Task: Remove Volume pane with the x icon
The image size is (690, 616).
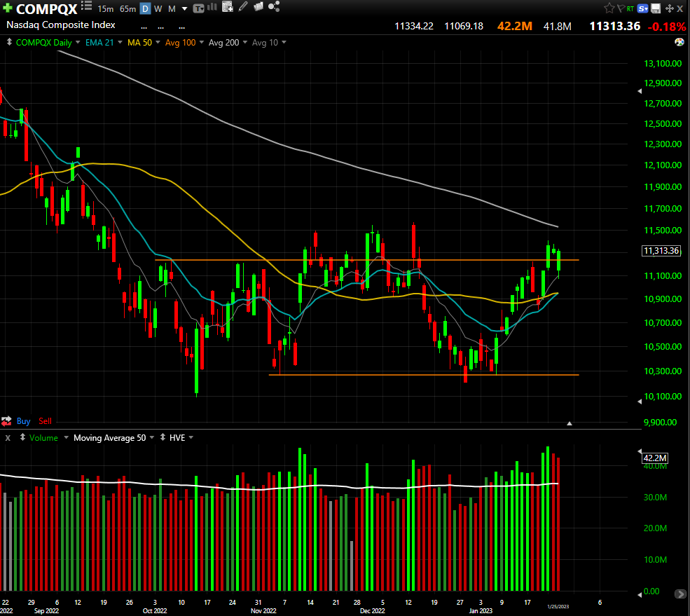Action: coord(8,438)
